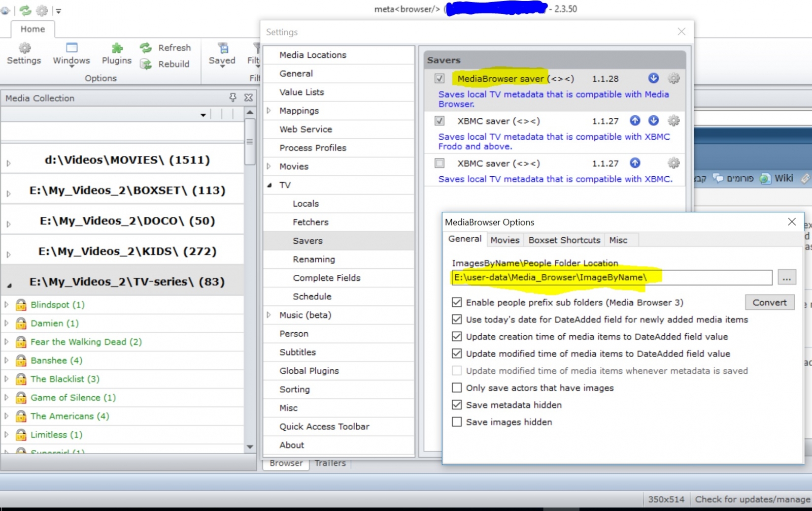The height and width of the screenshot is (511, 812).
Task: Click the lock icon beside Banshee
Action: coord(21,360)
